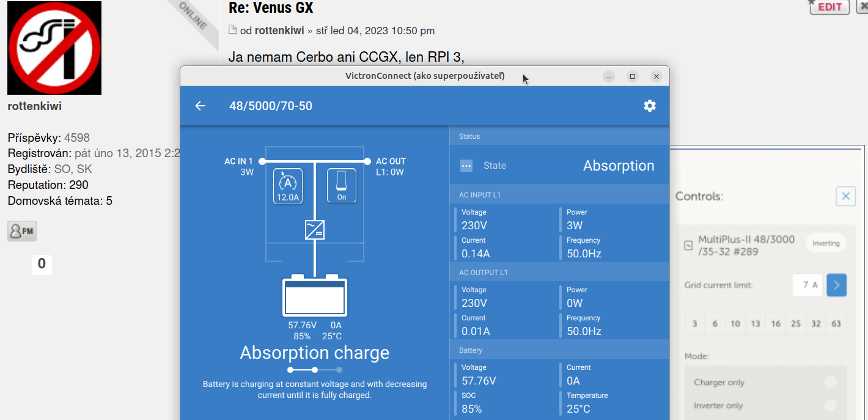The height and width of the screenshot is (420, 868).
Task: Choose the 32 A grid current preset
Action: pyautogui.click(x=816, y=323)
